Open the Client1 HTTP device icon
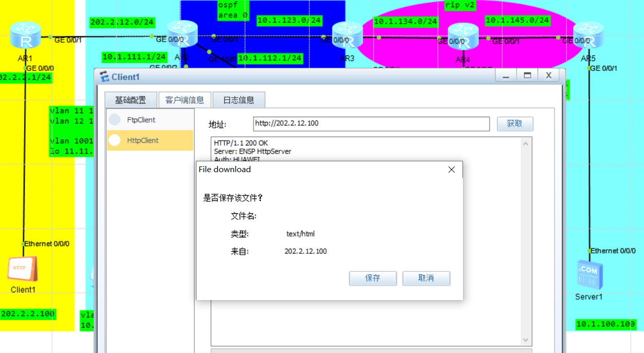This screenshot has width=644, height=353. click(x=23, y=268)
